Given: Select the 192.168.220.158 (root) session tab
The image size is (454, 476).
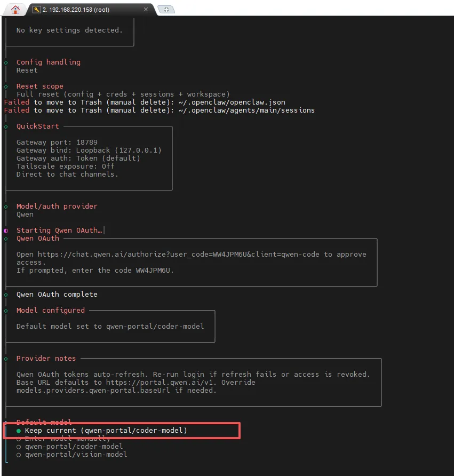Looking at the screenshot, I should coord(90,10).
